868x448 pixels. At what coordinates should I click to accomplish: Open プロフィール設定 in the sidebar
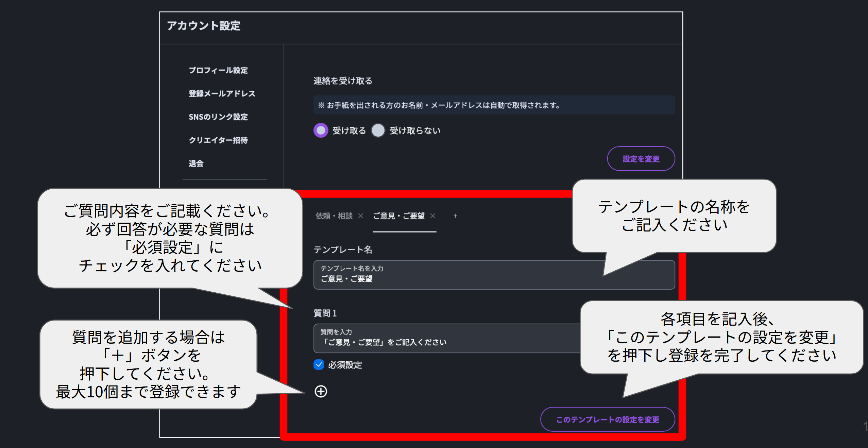[218, 70]
